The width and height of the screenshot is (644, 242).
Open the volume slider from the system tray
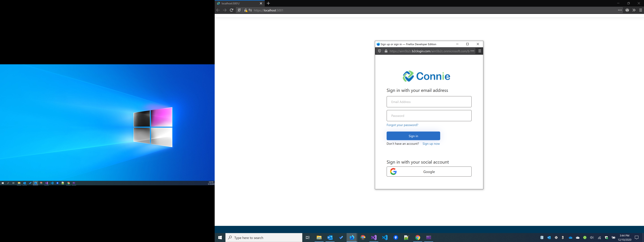click(592, 238)
